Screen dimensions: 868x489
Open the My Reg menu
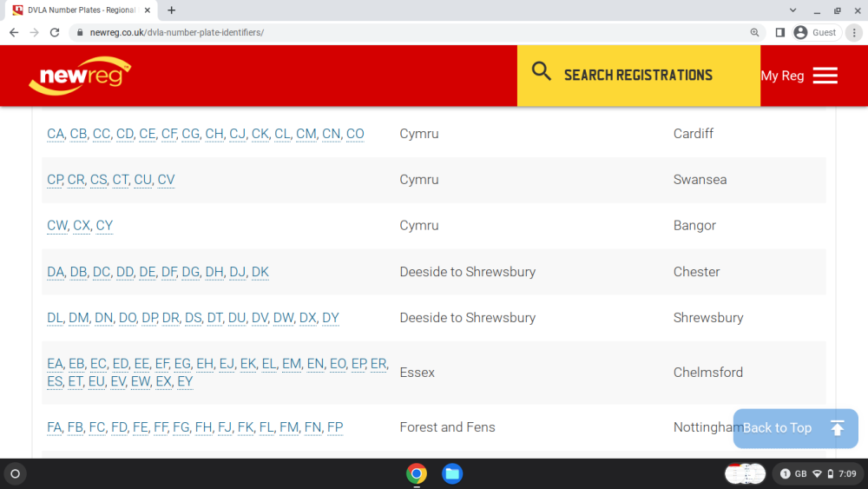click(782, 76)
